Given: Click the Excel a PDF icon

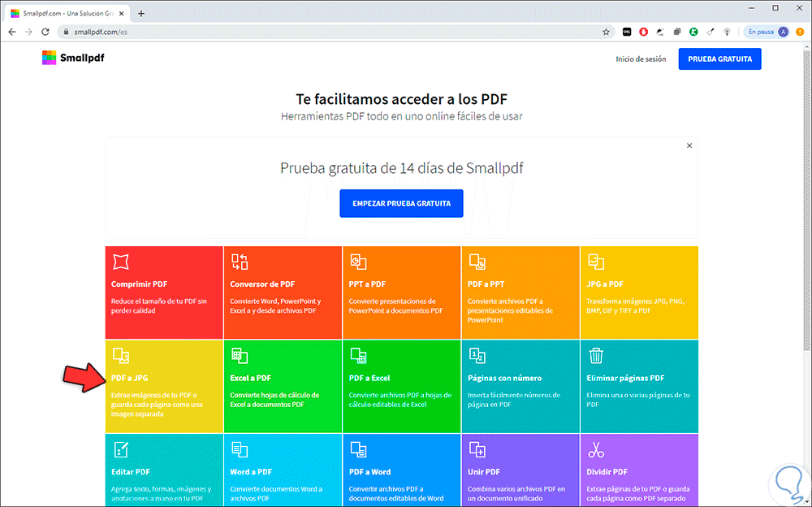Looking at the screenshot, I should (240, 356).
